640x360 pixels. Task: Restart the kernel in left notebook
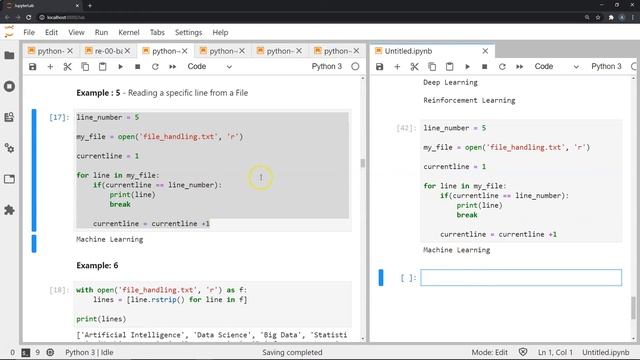pos(155,67)
